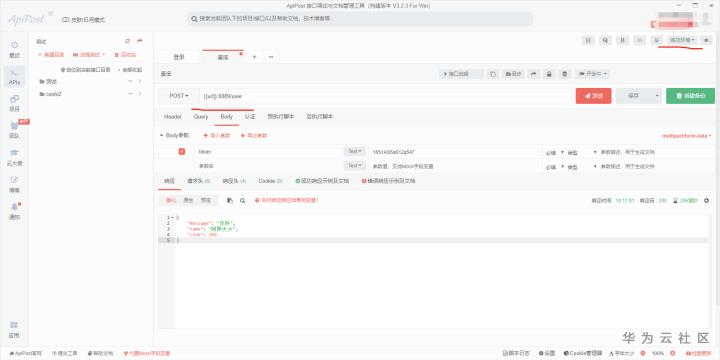This screenshot has width=720, height=360.
Task: Search within the response using the magnifier
Action: pos(242,201)
